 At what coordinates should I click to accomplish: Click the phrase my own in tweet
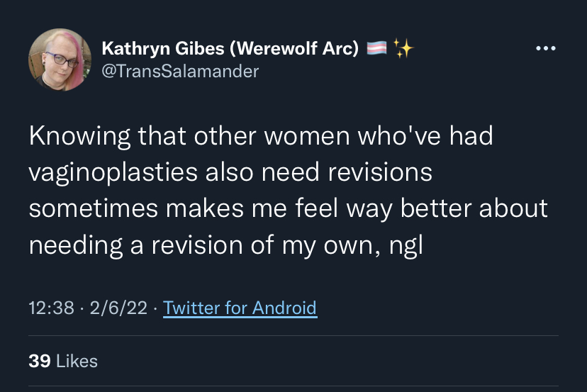pos(328,246)
